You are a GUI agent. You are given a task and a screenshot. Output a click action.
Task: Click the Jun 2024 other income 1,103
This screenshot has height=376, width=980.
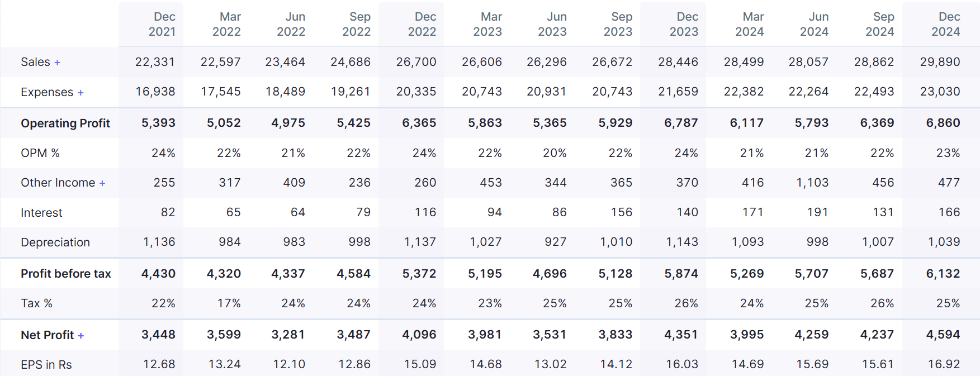pyautogui.click(x=812, y=183)
